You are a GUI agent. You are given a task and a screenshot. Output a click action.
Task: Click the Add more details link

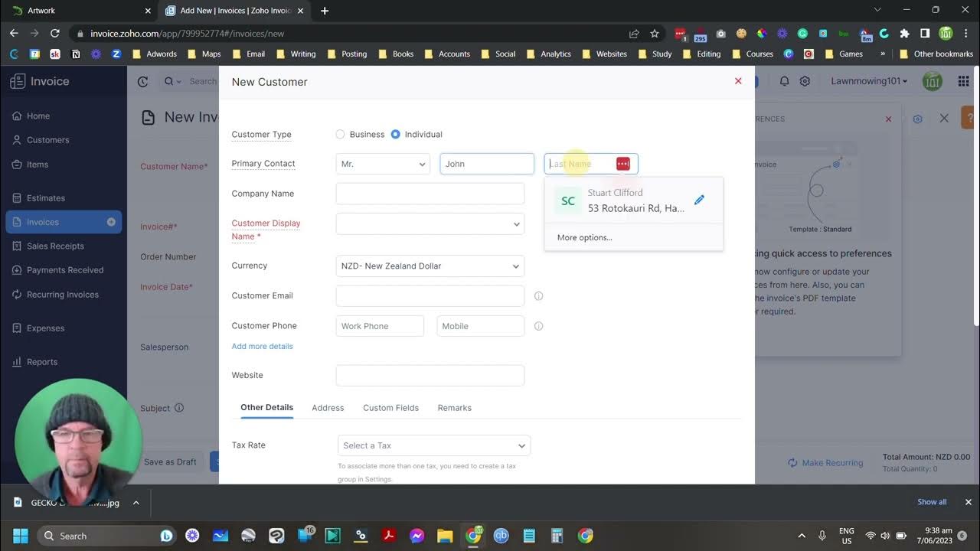pos(262,346)
